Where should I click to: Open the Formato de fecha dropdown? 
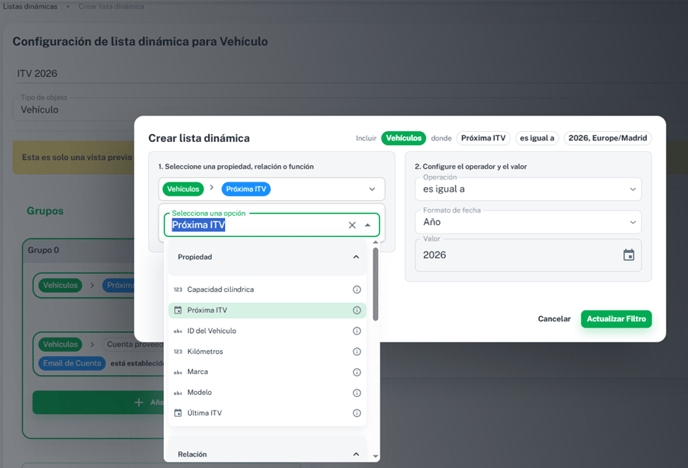632,222
